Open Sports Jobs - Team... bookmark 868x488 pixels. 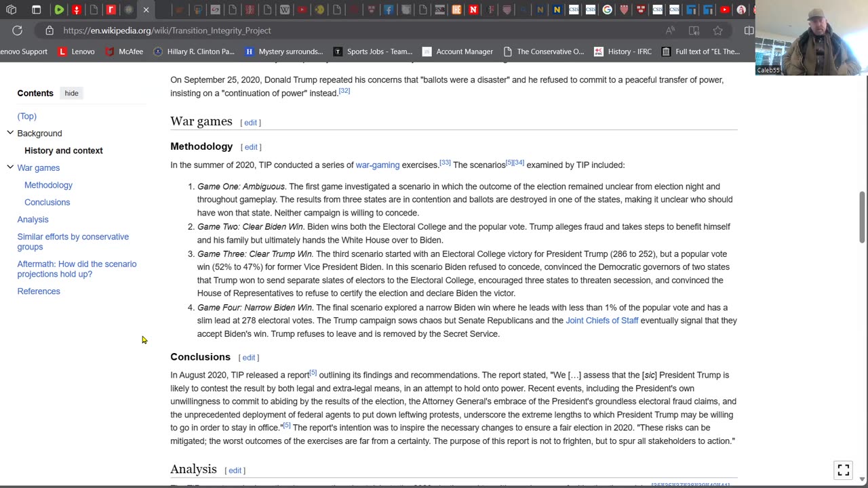coord(373,52)
